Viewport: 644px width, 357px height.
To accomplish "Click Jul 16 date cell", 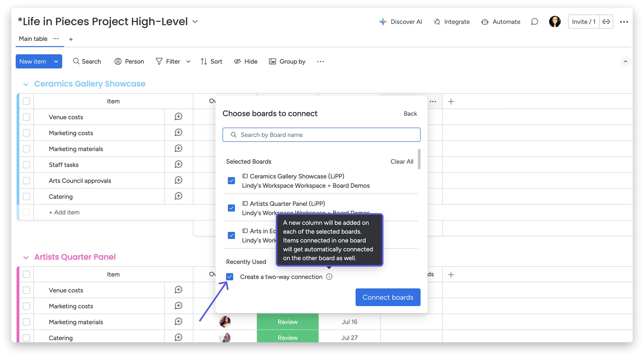I will (349, 322).
